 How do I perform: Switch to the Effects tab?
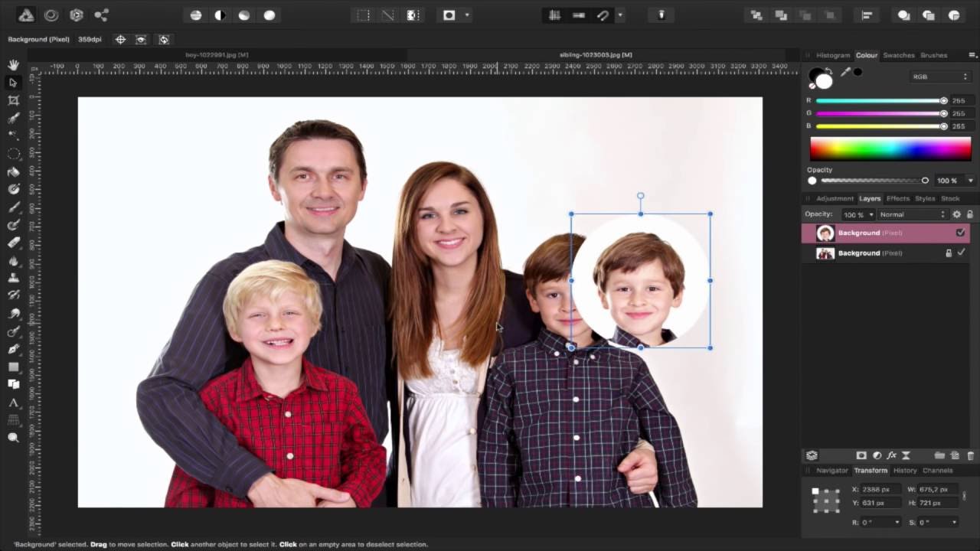click(x=898, y=198)
